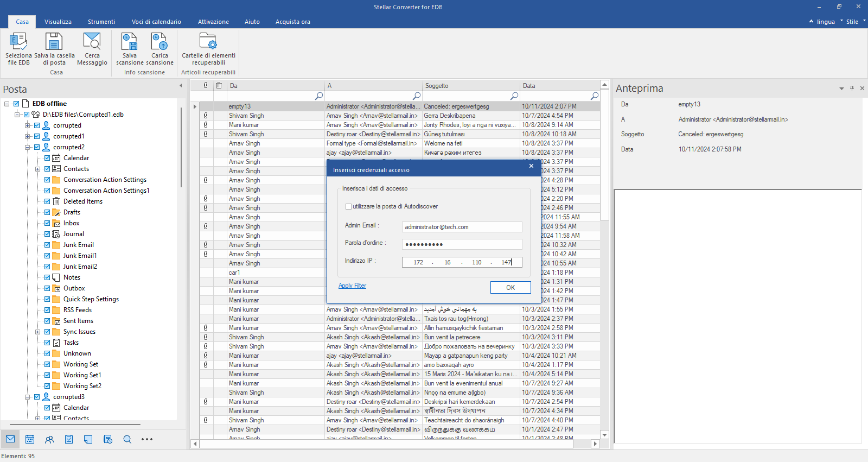Collapse the Corrupted1.edb file node

(17, 115)
